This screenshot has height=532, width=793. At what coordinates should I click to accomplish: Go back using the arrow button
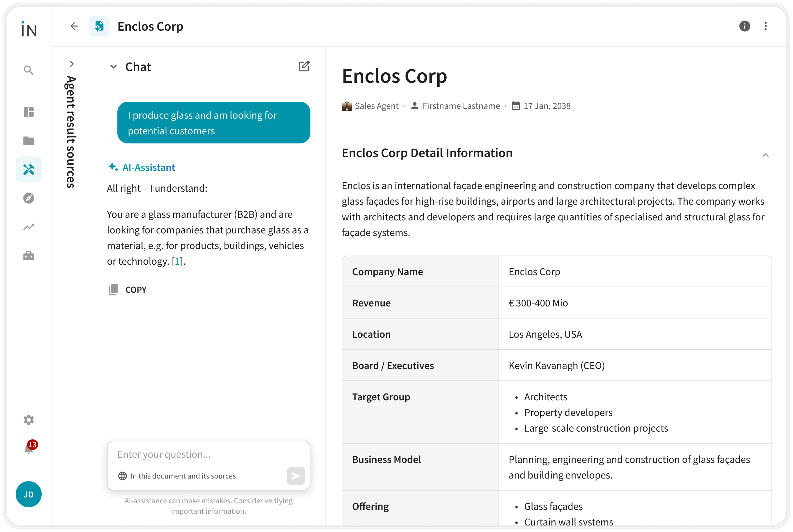point(74,26)
